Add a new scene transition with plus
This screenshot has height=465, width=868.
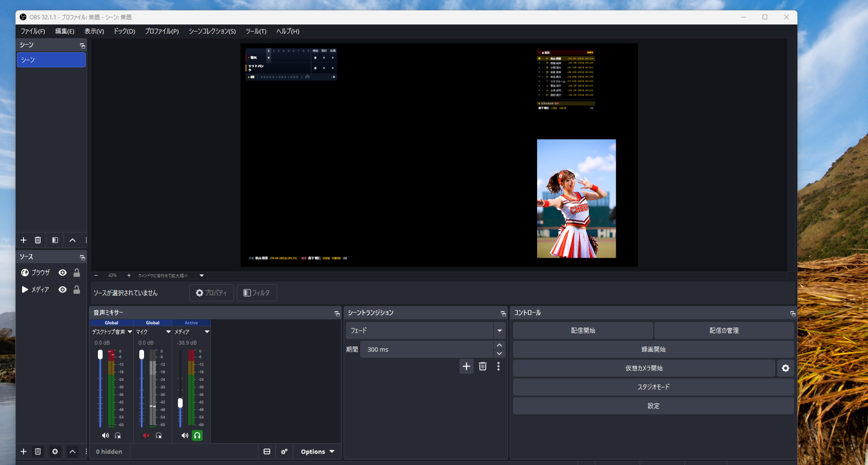(x=466, y=366)
